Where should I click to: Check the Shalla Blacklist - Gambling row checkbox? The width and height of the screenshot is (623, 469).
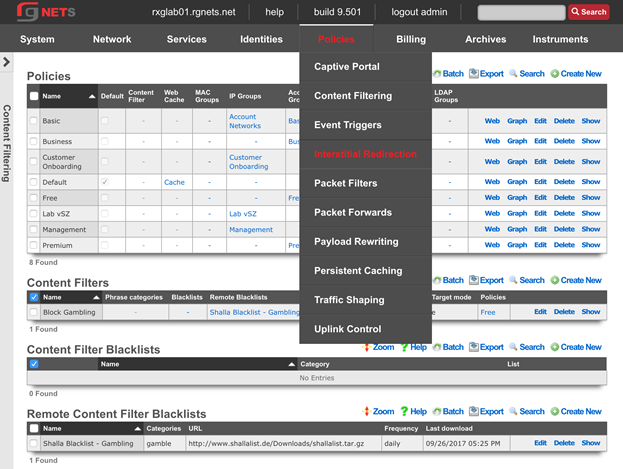[x=34, y=443]
